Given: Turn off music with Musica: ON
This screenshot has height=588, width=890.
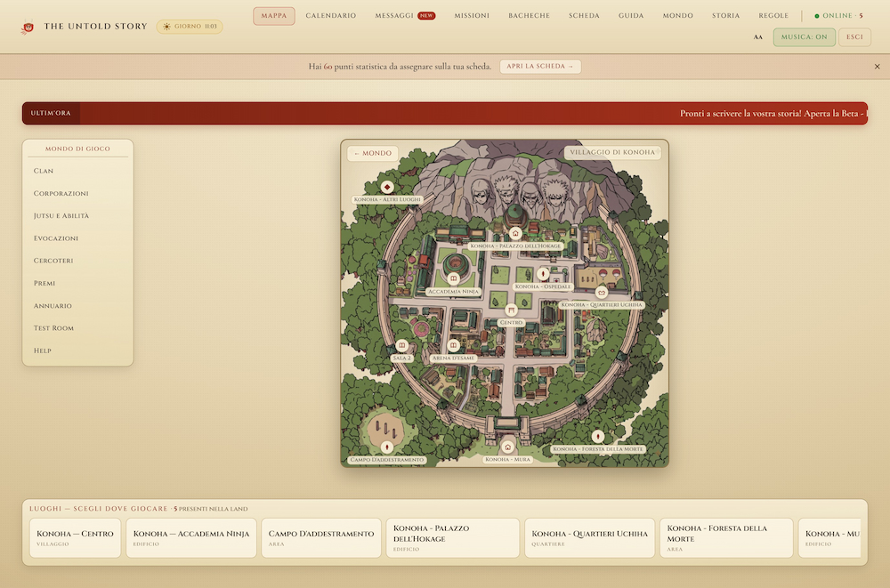Looking at the screenshot, I should point(804,37).
